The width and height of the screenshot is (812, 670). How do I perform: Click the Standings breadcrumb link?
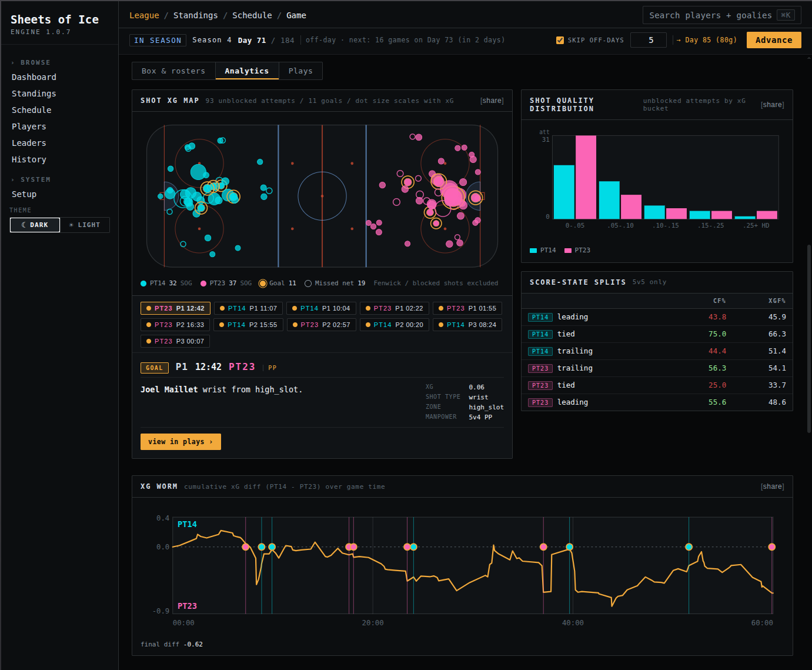coord(195,15)
